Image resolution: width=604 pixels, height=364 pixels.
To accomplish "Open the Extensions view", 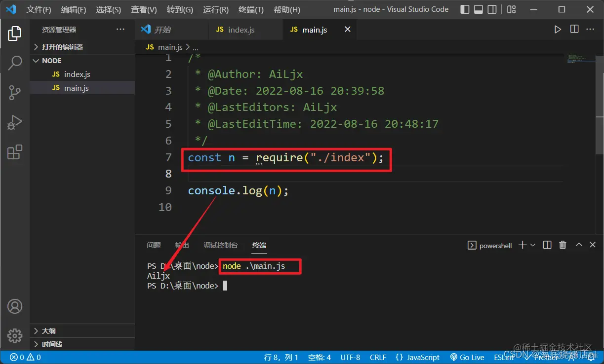I will click(15, 152).
